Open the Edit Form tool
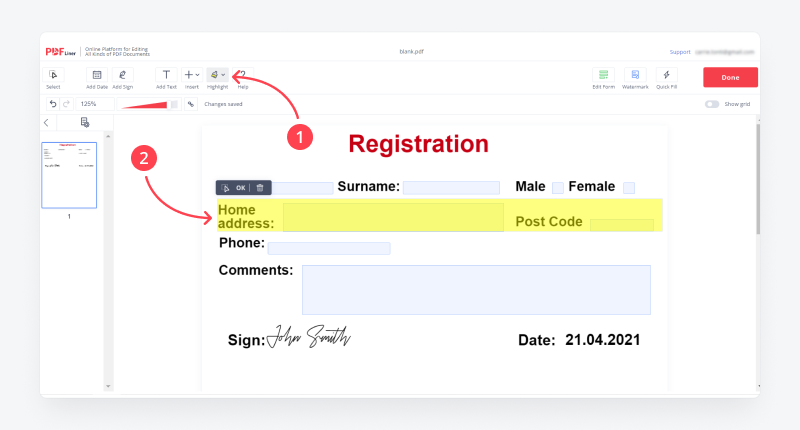The image size is (800, 430). [603, 75]
